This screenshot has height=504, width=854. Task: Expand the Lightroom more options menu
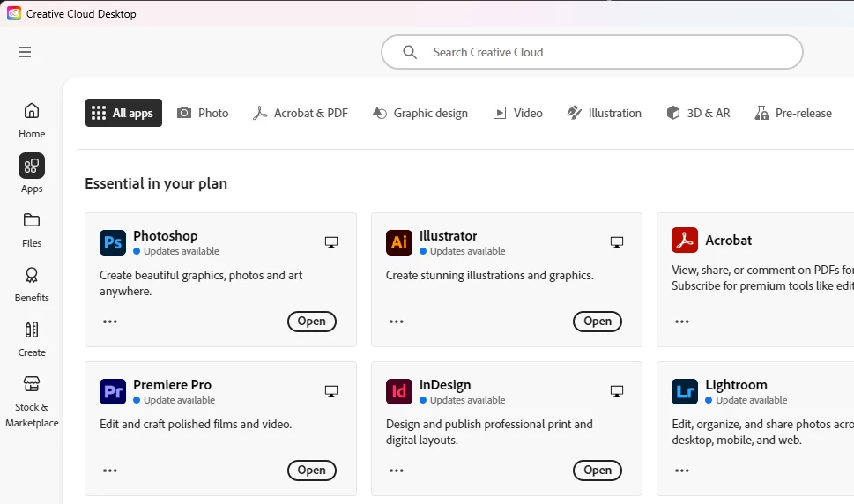(682, 471)
